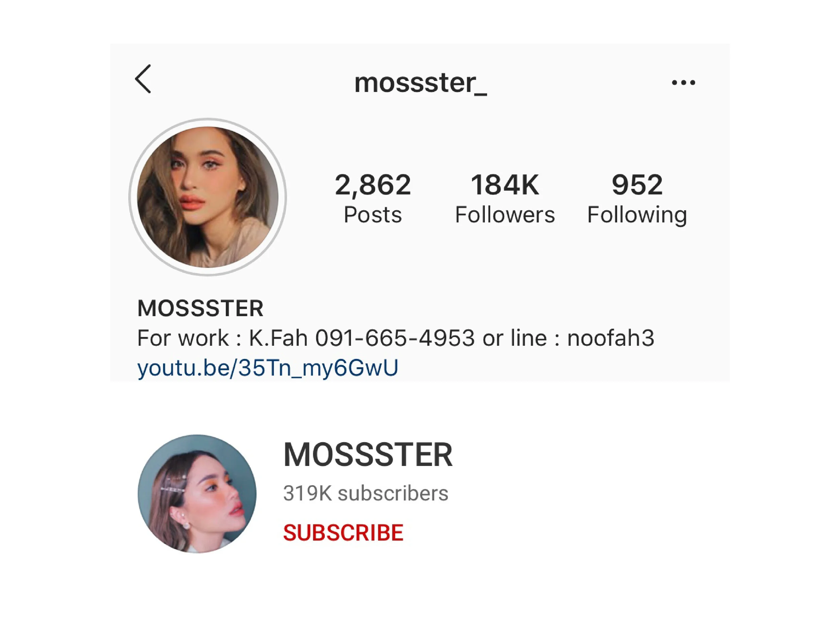Open the Instagram profile picture
The image size is (840, 635).
[207, 197]
